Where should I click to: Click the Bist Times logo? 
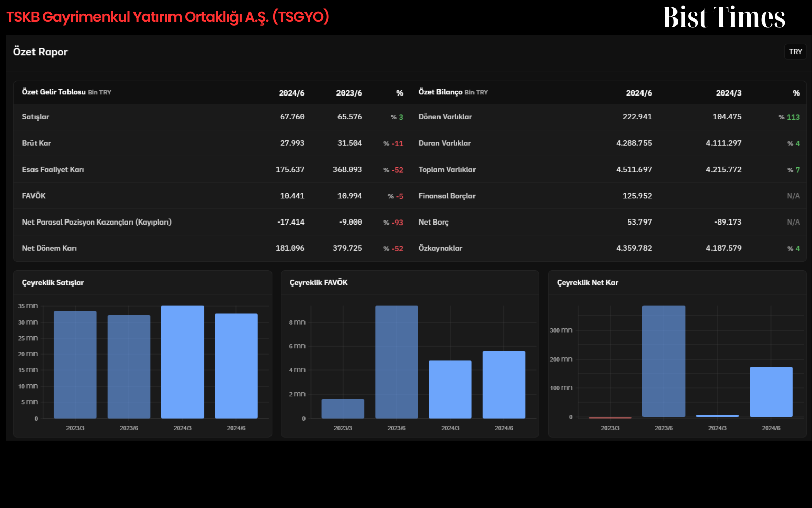(x=724, y=17)
